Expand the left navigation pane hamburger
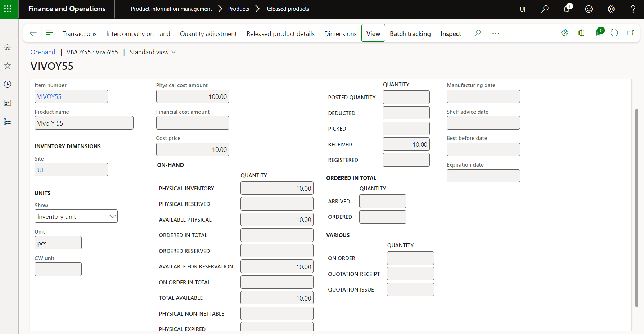Image resolution: width=644 pixels, height=334 pixels. click(8, 29)
